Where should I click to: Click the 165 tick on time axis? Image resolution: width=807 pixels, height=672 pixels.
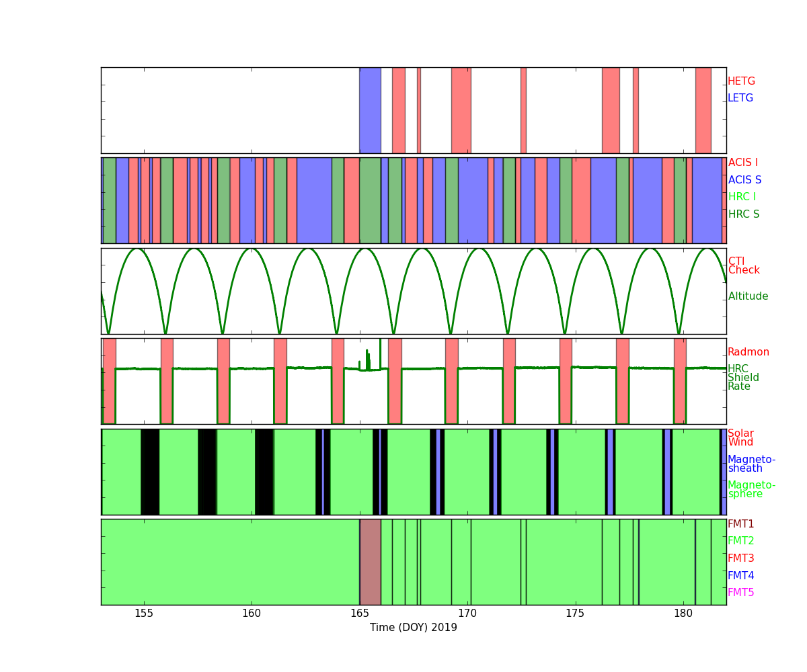[360, 614]
